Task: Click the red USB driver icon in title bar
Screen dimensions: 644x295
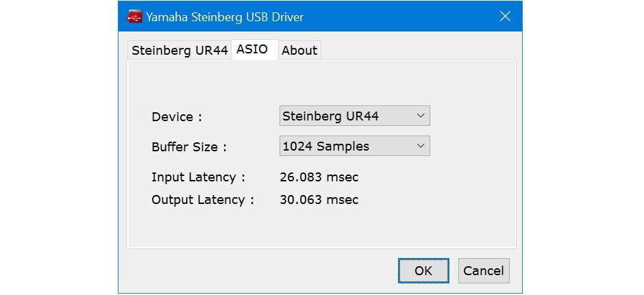Action: click(x=134, y=17)
